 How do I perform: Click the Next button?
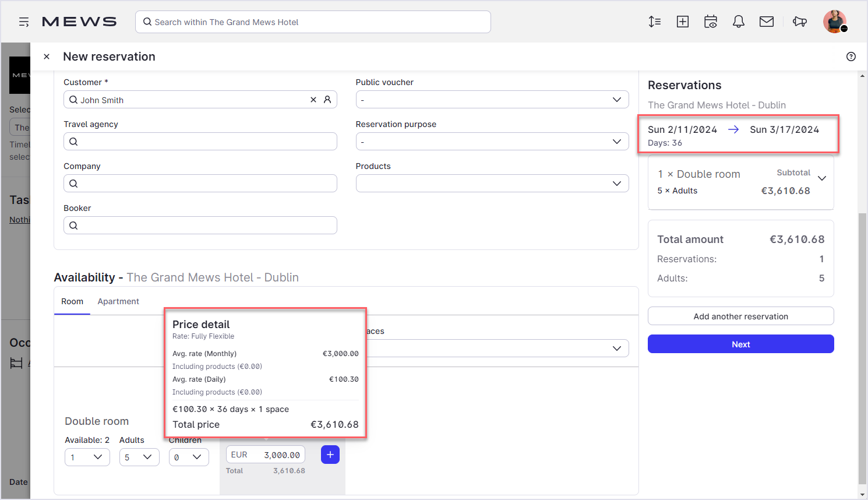pos(741,344)
